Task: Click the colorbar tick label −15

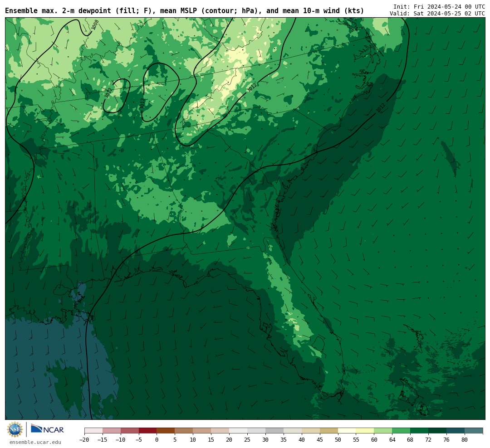Action: [x=103, y=439]
